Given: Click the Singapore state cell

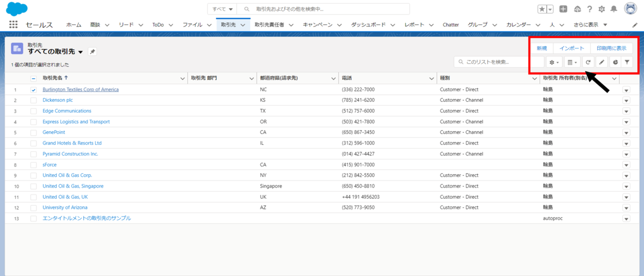Looking at the screenshot, I should coord(271,186).
